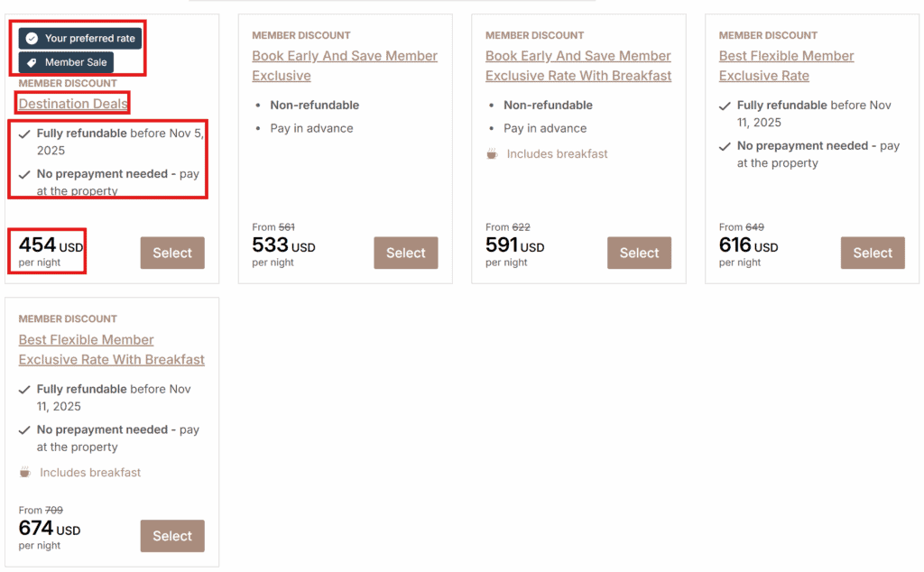Open Book Early And Save Member Exclusive rate

point(345,65)
